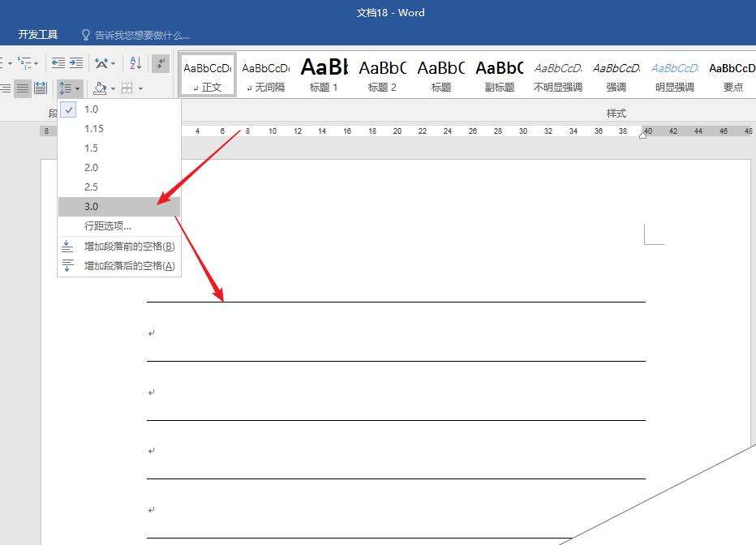Choose 2.0 line spacing

(x=119, y=168)
